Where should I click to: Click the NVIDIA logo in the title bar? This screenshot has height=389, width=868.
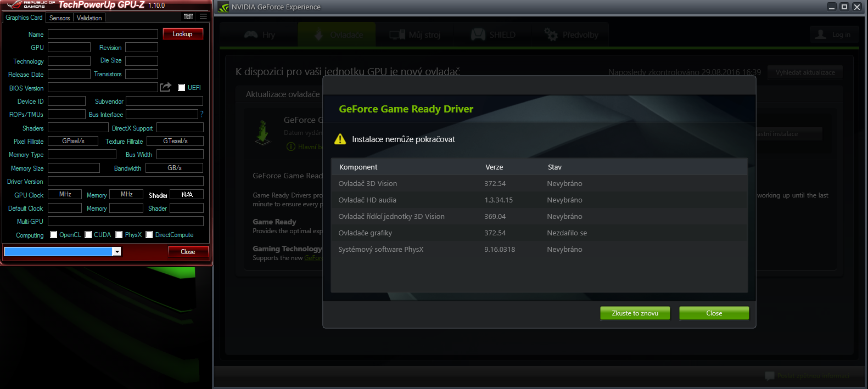223,7
